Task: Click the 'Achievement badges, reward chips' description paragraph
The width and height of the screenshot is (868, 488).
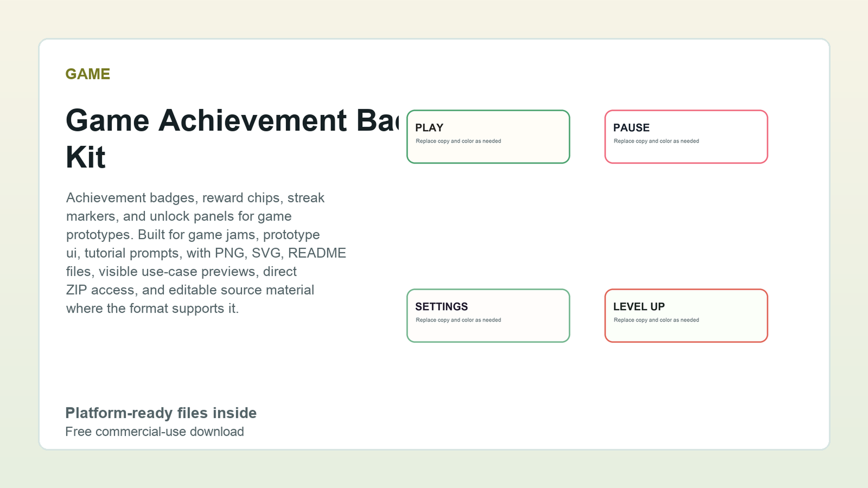Action: click(206, 253)
